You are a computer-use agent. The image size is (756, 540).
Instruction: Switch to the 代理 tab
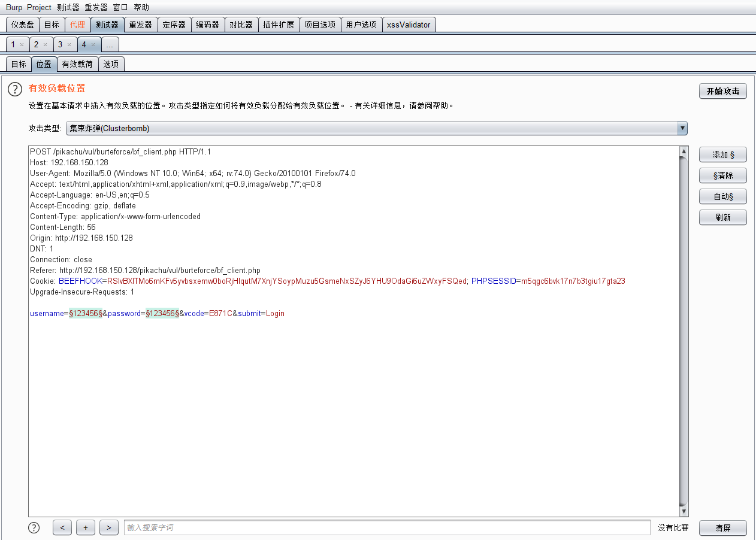pos(77,25)
